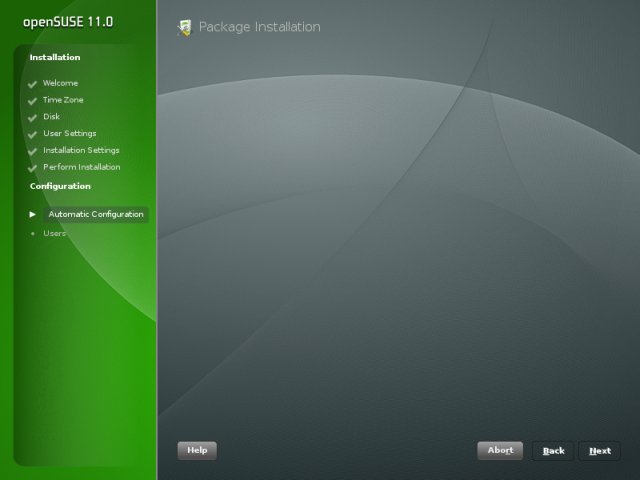Select the Disk step label

(x=51, y=116)
